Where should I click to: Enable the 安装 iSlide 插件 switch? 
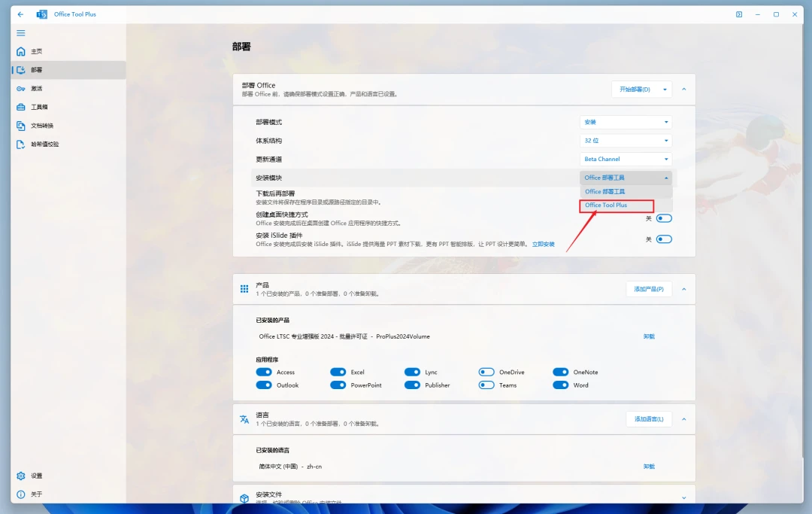click(664, 239)
